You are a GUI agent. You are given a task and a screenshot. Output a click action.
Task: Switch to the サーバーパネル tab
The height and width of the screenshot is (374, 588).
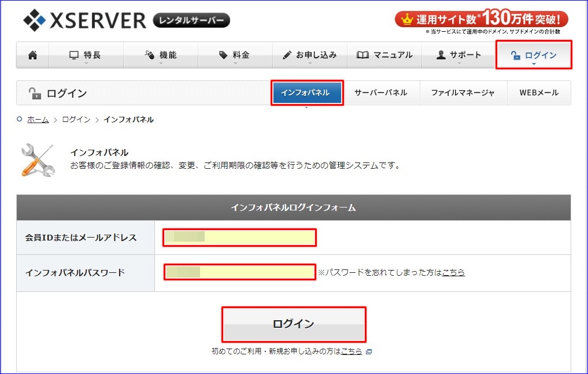(x=381, y=92)
